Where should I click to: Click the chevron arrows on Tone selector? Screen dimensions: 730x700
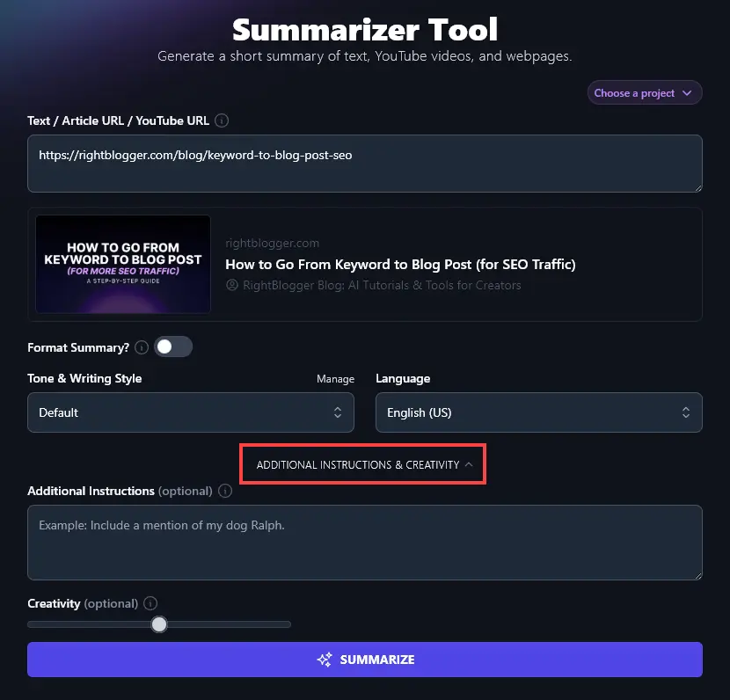coord(337,412)
